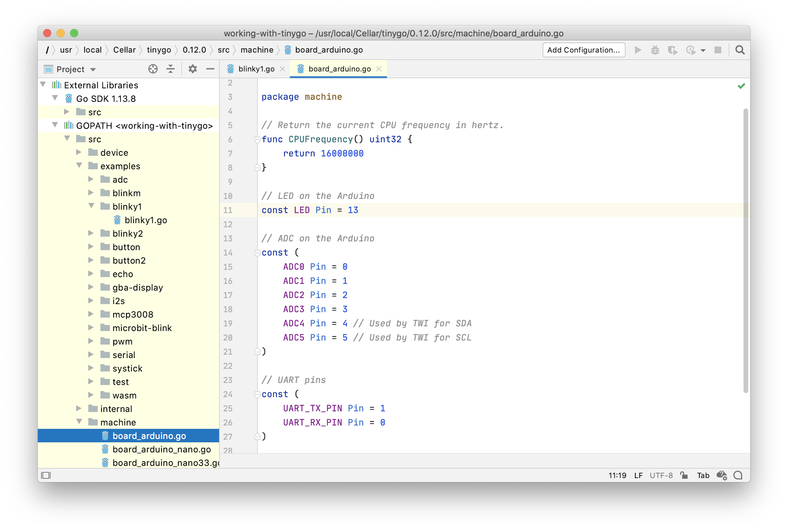Select board_arduino_nano.go file

(161, 449)
